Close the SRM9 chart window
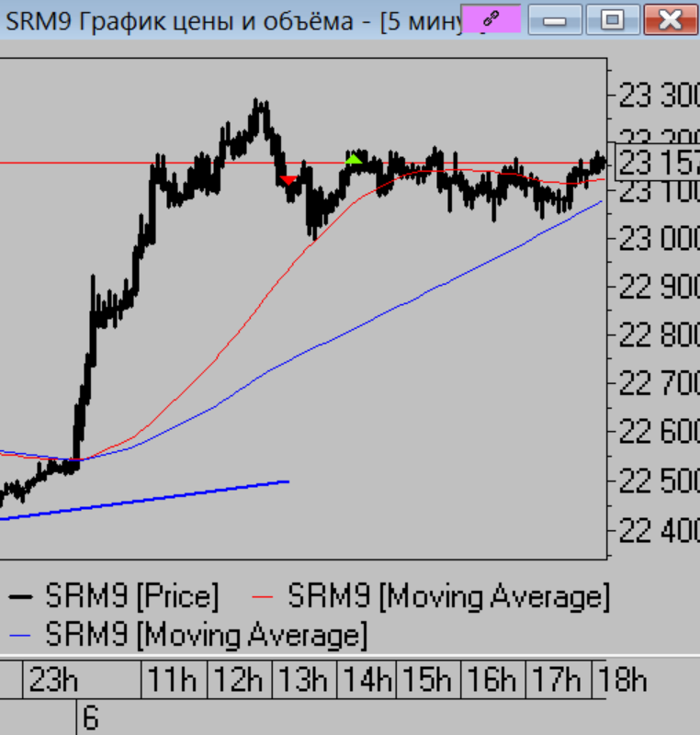The height and width of the screenshot is (735, 700). tap(671, 19)
